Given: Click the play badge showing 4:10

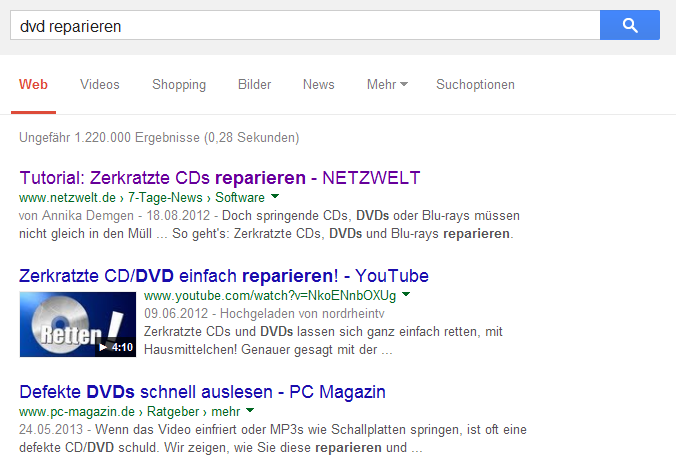Looking at the screenshot, I should [115, 348].
